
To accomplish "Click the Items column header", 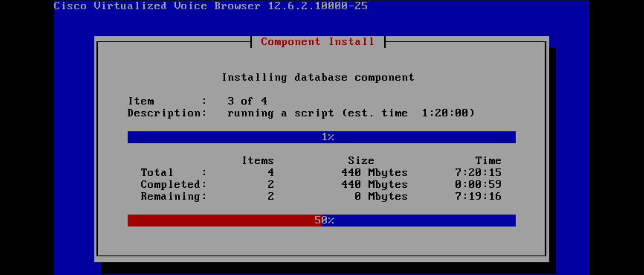I will (258, 161).
